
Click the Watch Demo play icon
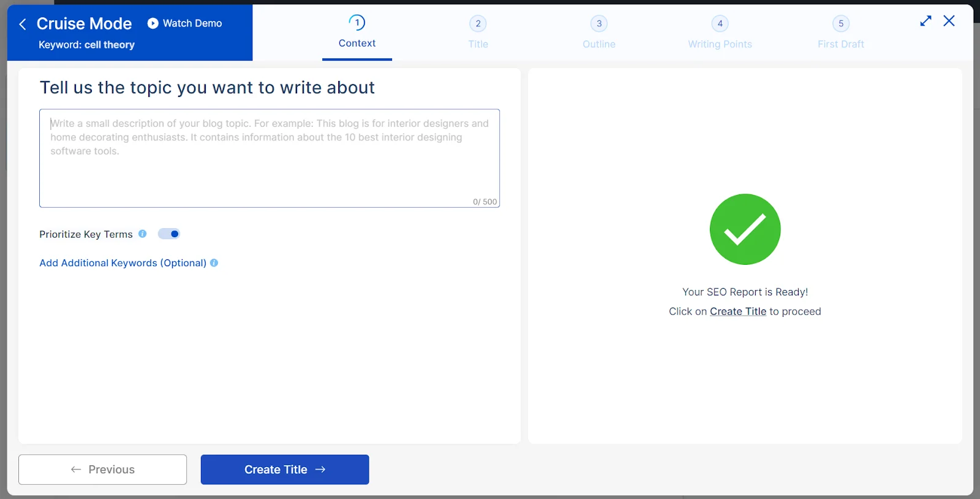pos(153,23)
